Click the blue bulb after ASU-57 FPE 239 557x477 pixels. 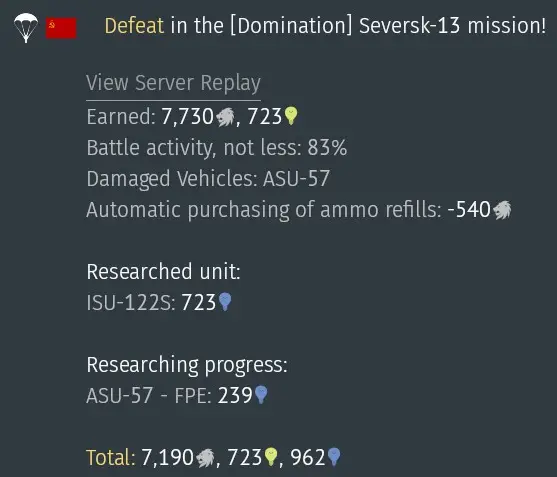point(261,395)
